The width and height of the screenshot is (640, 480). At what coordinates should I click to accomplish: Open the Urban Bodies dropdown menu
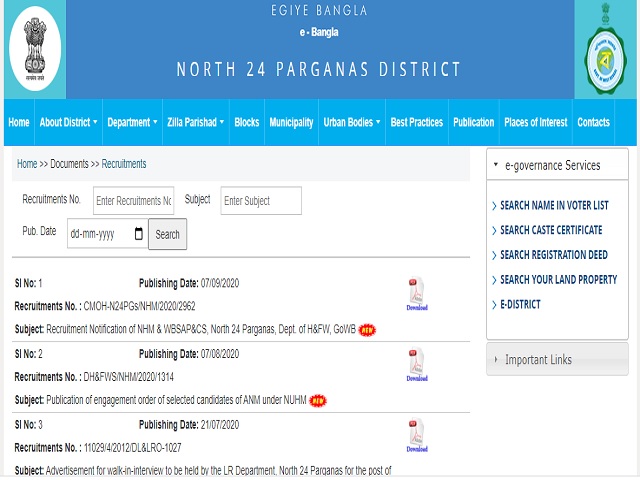[352, 122]
